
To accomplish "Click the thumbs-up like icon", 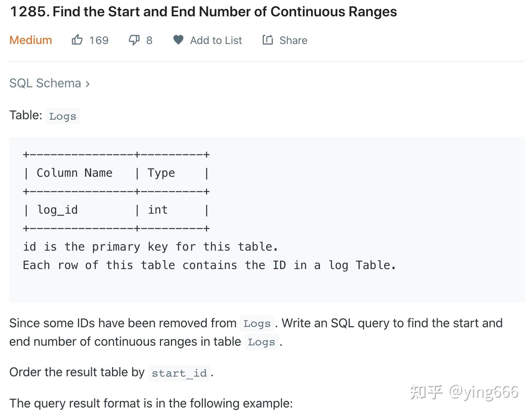I will pos(77,40).
